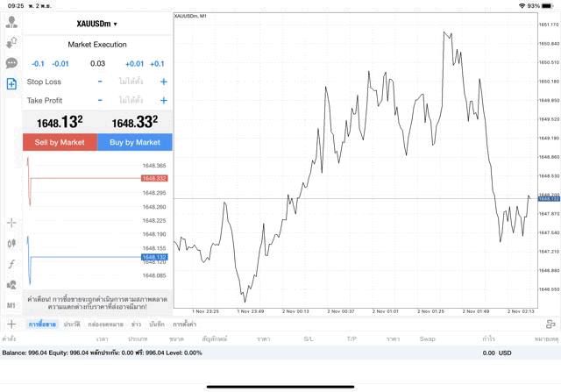The height and width of the screenshot is (392, 561).
Task: Open the trade transfer arrows icon
Action: click(x=11, y=42)
